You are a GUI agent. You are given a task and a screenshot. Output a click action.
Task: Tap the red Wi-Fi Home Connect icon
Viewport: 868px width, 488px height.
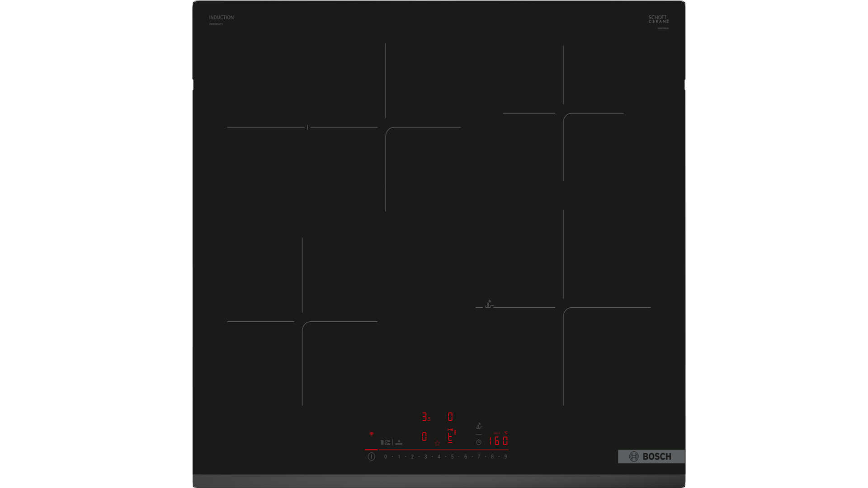[x=371, y=434]
